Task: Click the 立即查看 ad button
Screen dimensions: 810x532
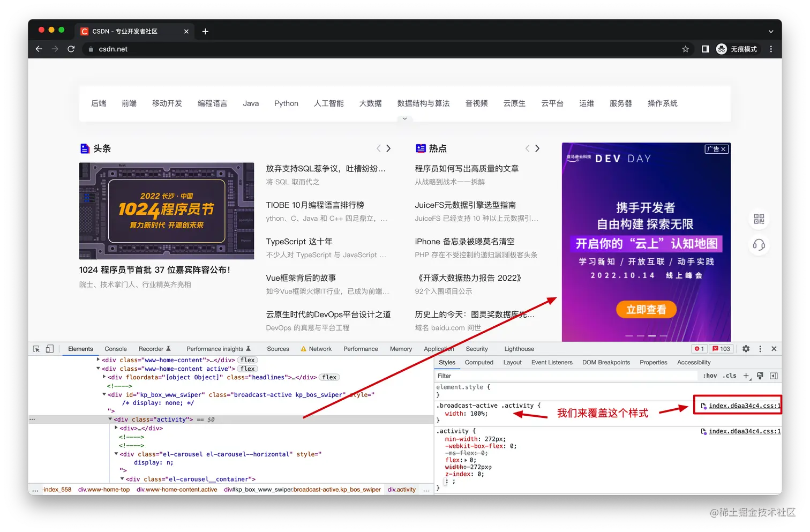Action: pos(646,310)
